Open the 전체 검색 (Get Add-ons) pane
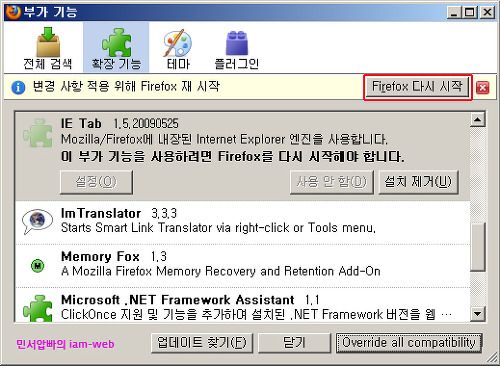This screenshot has height=366, width=500. coord(48,47)
